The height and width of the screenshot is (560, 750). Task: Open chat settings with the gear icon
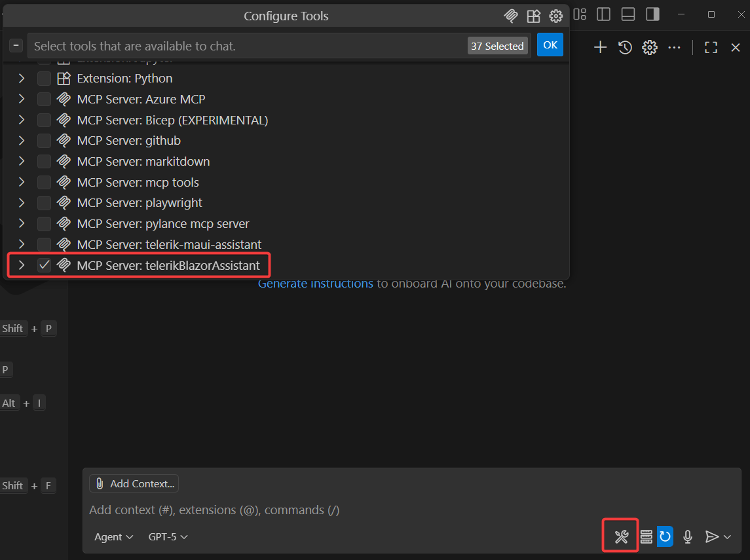coord(649,47)
